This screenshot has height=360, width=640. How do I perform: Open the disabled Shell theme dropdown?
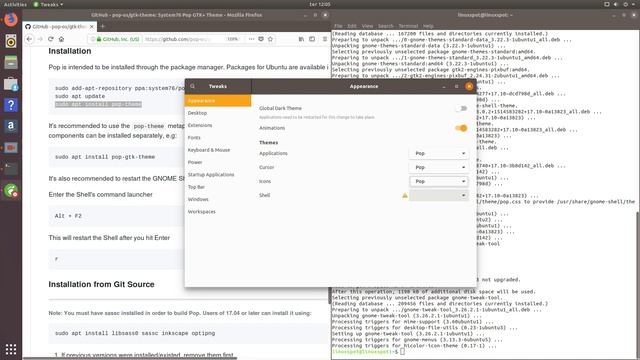coord(439,196)
